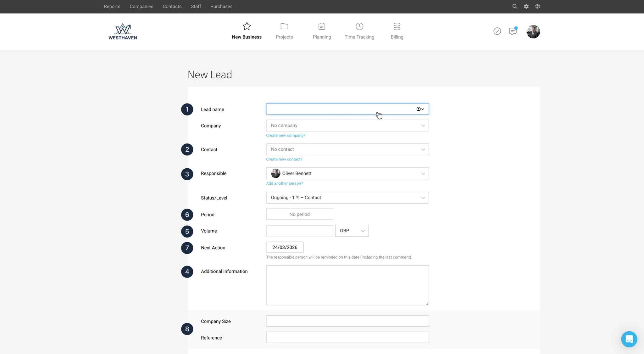
Task: Click the globe language icon
Action: point(537,6)
